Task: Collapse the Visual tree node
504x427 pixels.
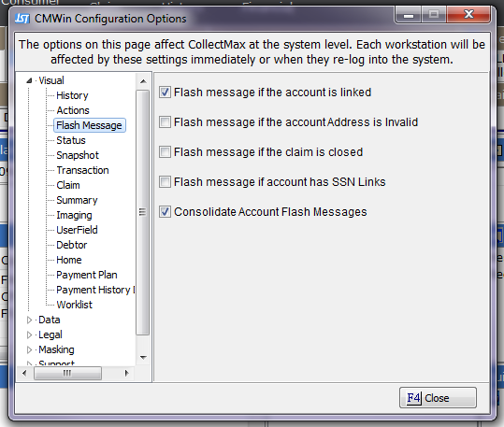Action: tap(29, 80)
